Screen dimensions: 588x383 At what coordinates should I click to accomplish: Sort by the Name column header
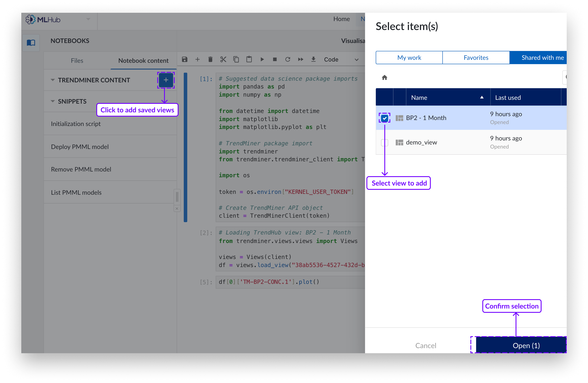(419, 98)
